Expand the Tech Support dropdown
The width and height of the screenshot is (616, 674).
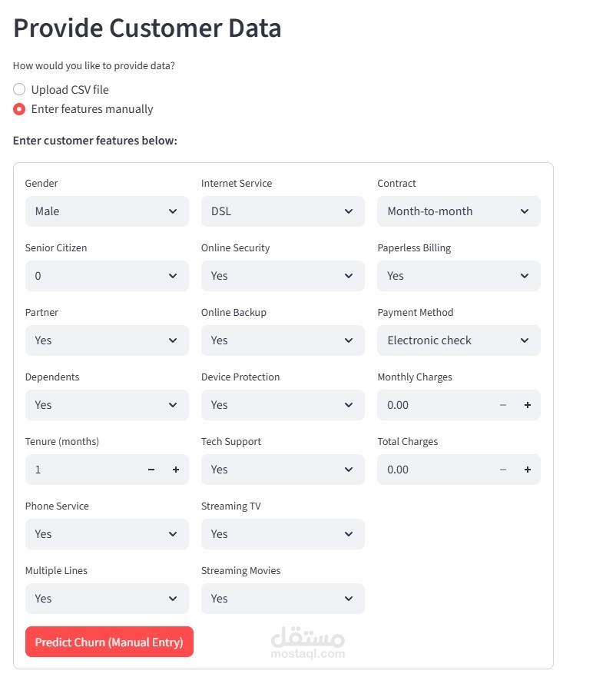(283, 470)
